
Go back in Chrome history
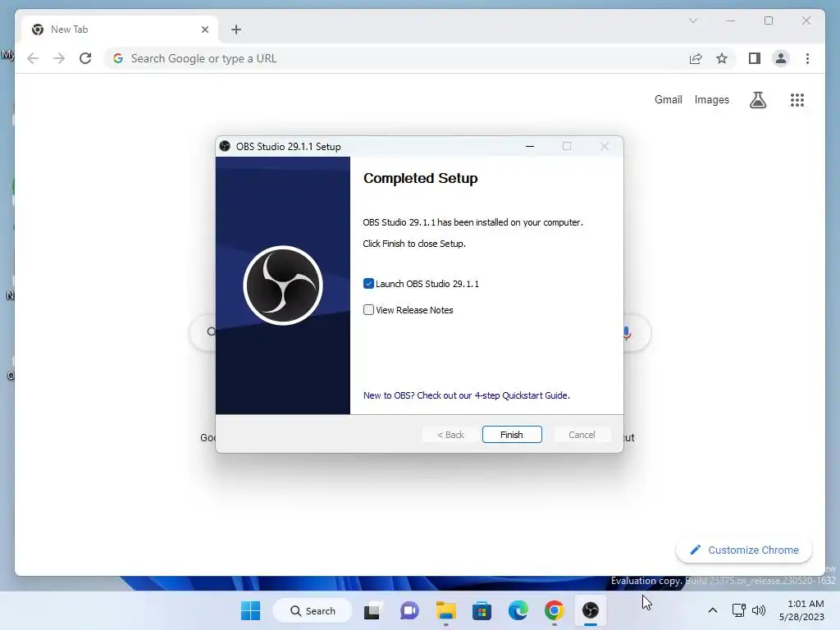coord(33,58)
